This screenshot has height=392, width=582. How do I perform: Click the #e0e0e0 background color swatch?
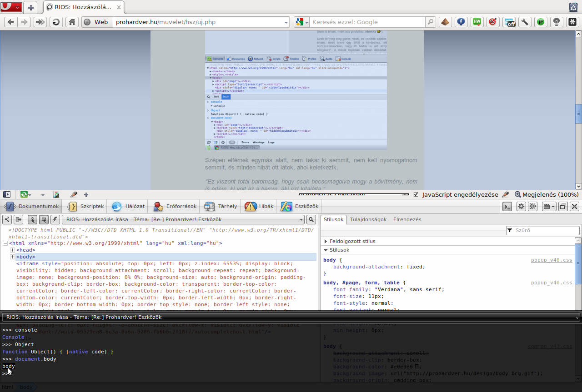(418, 367)
